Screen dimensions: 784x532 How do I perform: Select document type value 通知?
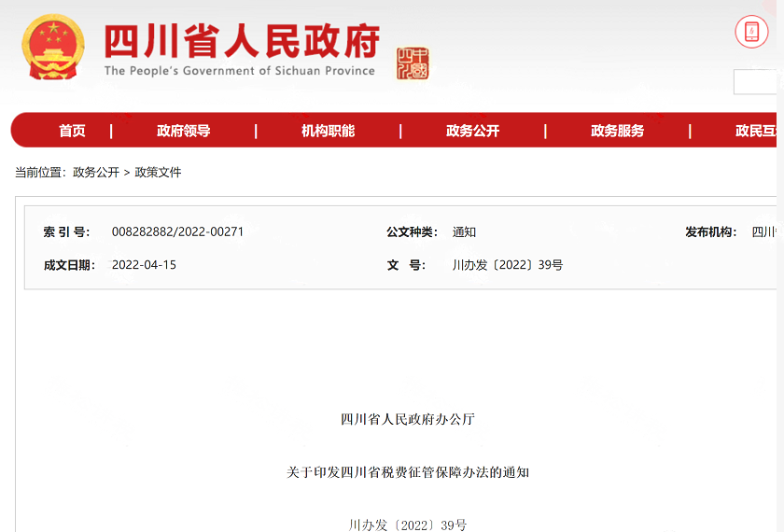pos(464,232)
